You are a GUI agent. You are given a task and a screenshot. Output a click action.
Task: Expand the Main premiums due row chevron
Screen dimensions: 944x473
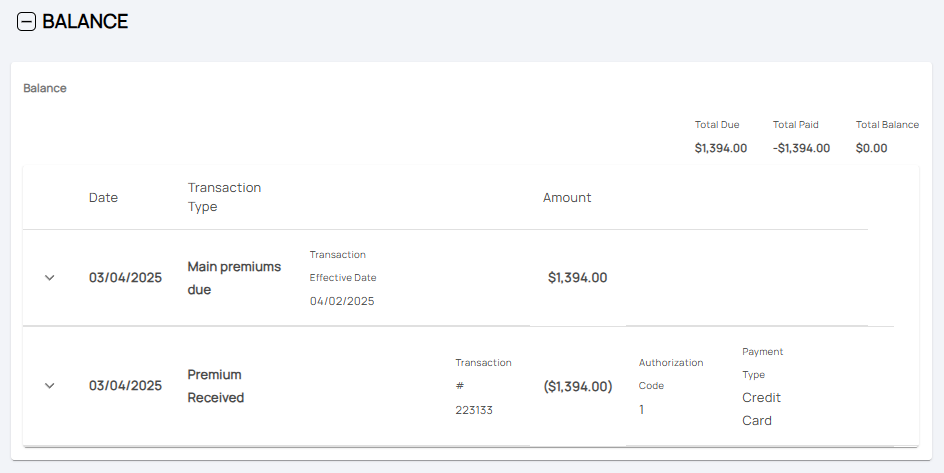50,278
